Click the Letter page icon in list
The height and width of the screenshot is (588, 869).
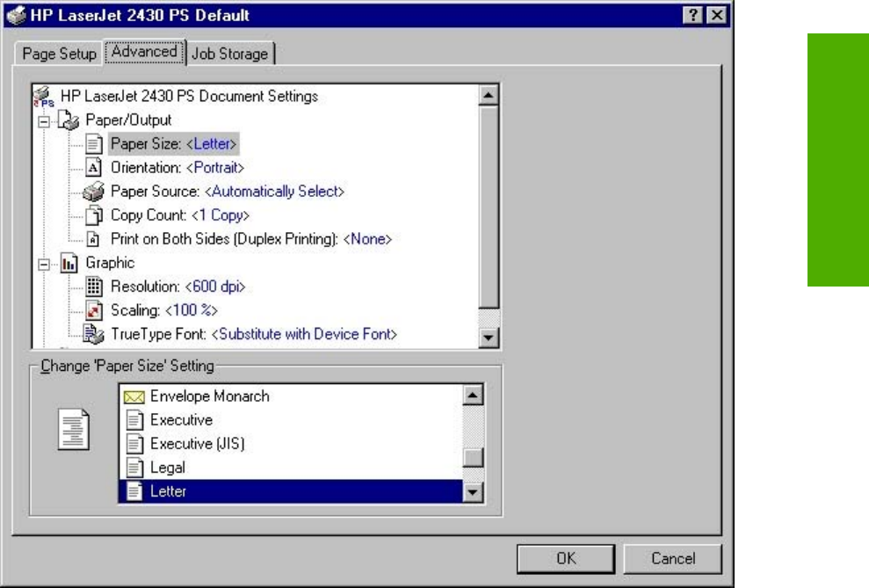(x=134, y=491)
